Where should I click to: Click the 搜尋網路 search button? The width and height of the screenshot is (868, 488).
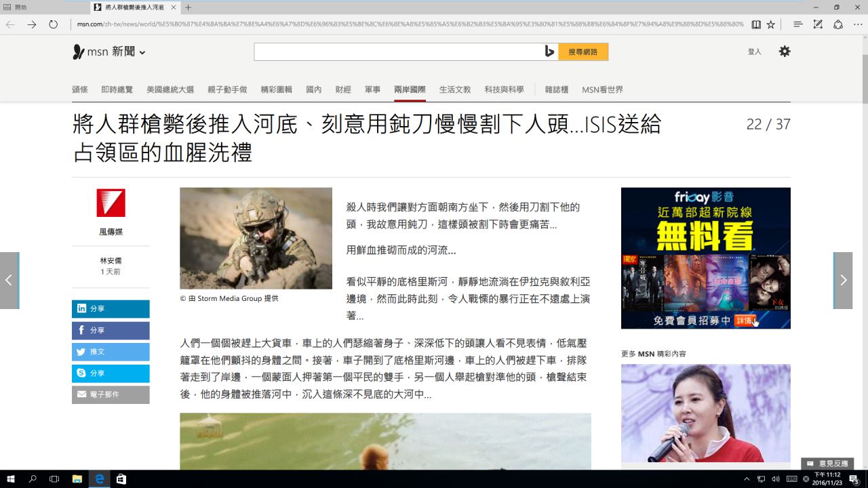583,52
